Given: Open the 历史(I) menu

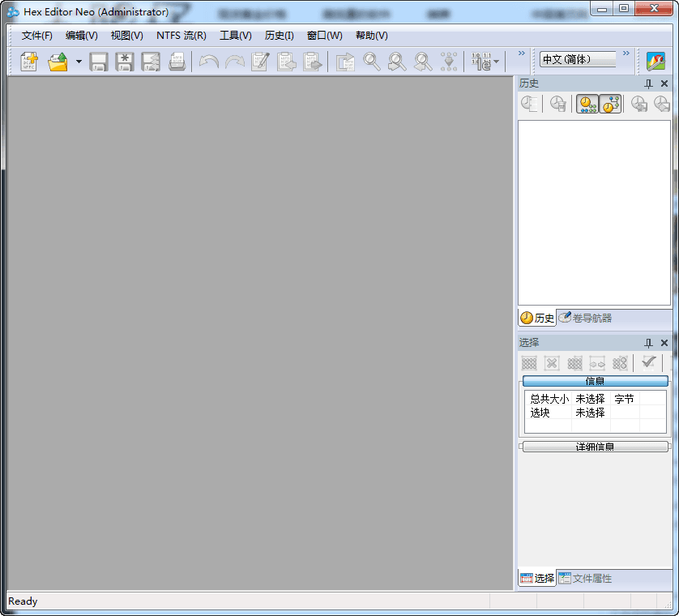Looking at the screenshot, I should 279,36.
